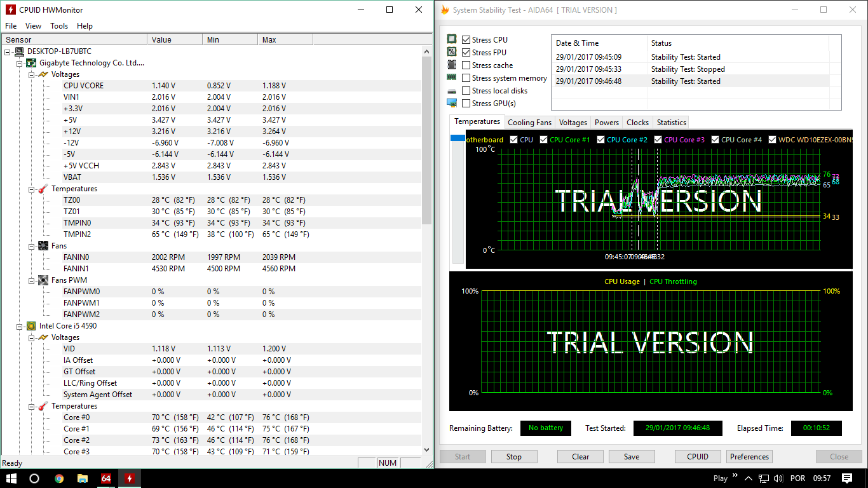Collapse the CPU Temperatures node under Intel Core
Screen dimensions: 868x488
point(32,406)
